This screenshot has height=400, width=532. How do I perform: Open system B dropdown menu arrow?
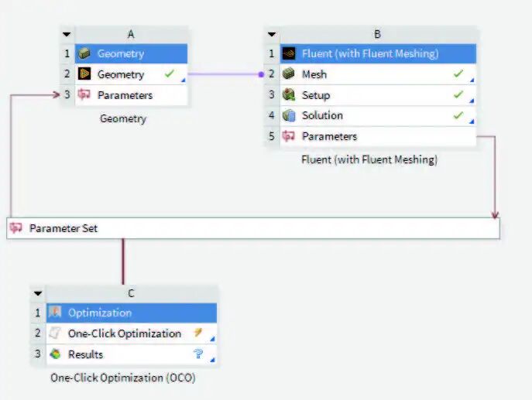pos(272,34)
